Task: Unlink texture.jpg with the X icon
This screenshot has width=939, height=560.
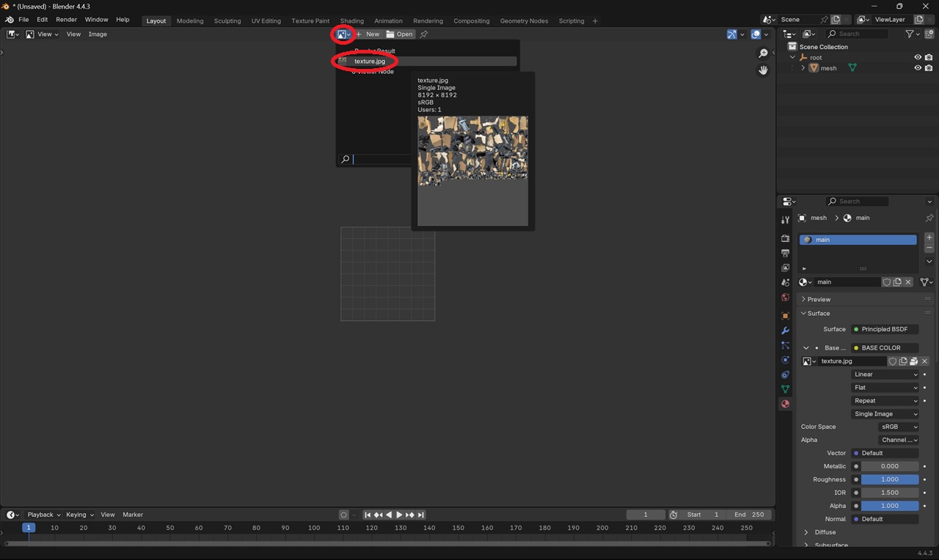Action: click(x=924, y=361)
